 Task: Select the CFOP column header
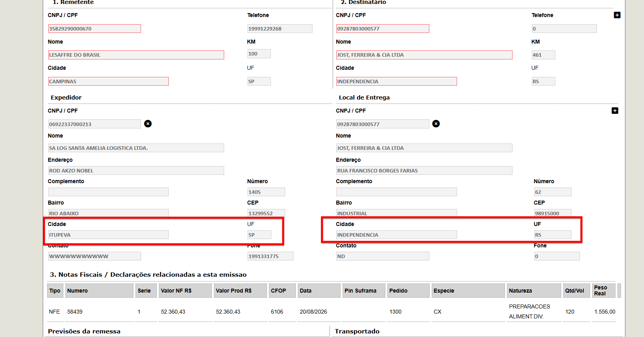point(282,291)
